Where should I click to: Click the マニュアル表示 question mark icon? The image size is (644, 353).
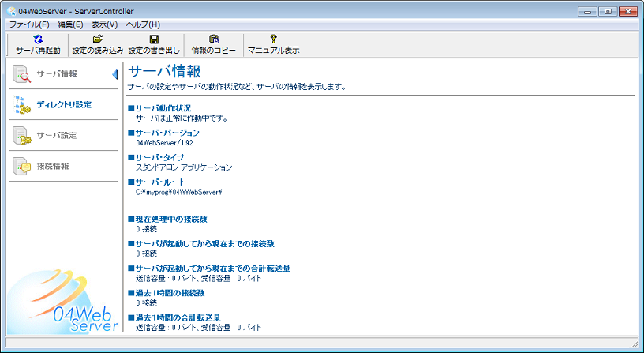(x=274, y=39)
